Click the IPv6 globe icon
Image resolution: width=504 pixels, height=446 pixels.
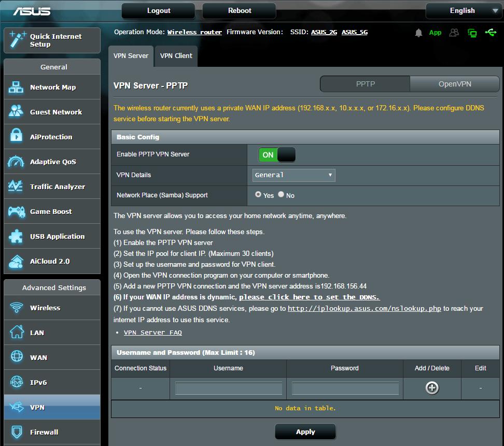pyautogui.click(x=17, y=381)
